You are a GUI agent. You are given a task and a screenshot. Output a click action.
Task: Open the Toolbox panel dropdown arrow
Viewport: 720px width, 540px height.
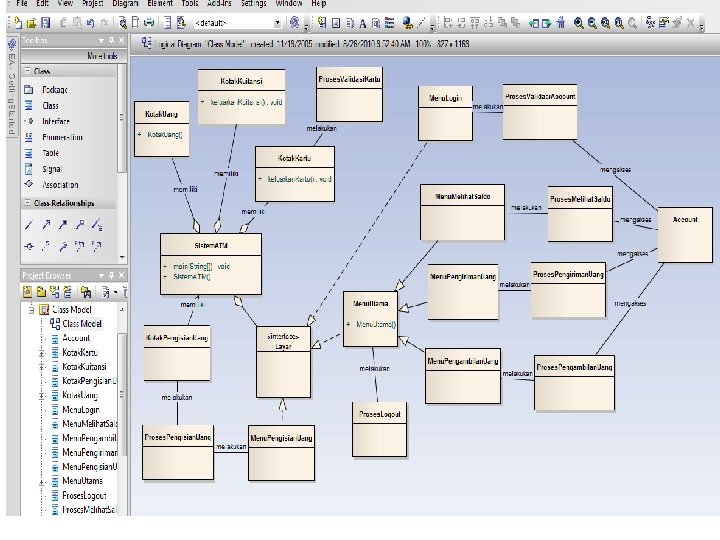(x=101, y=41)
